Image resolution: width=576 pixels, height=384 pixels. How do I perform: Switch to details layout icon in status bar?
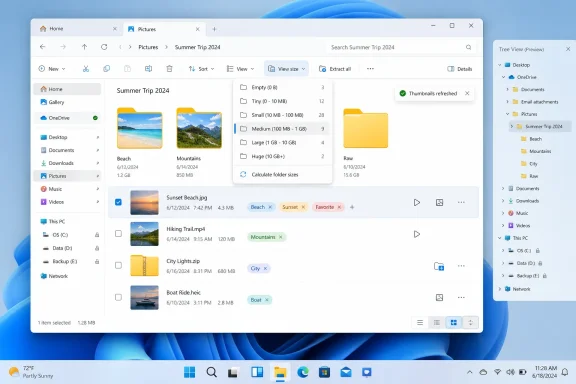coord(437,323)
